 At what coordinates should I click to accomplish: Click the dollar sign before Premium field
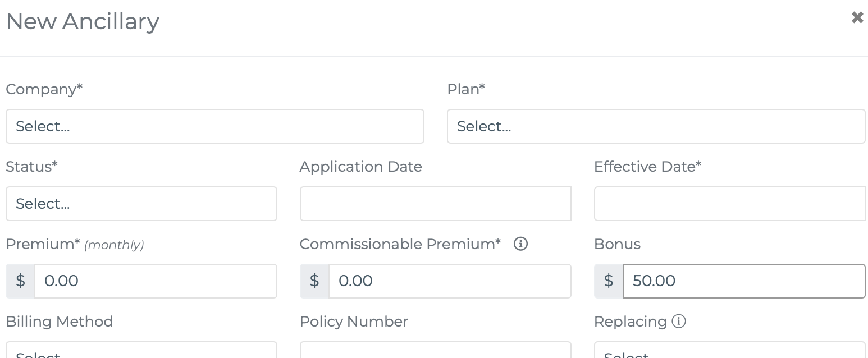[x=21, y=281]
